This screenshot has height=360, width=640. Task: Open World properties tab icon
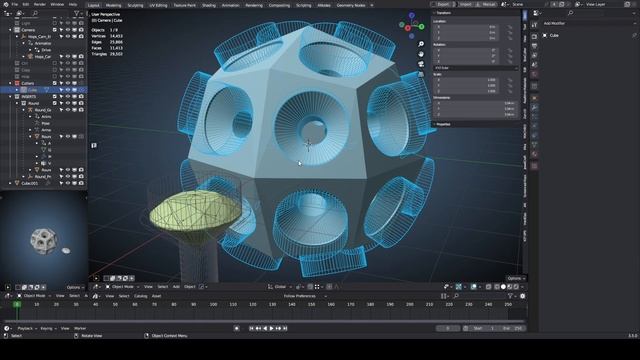pyautogui.click(x=535, y=75)
